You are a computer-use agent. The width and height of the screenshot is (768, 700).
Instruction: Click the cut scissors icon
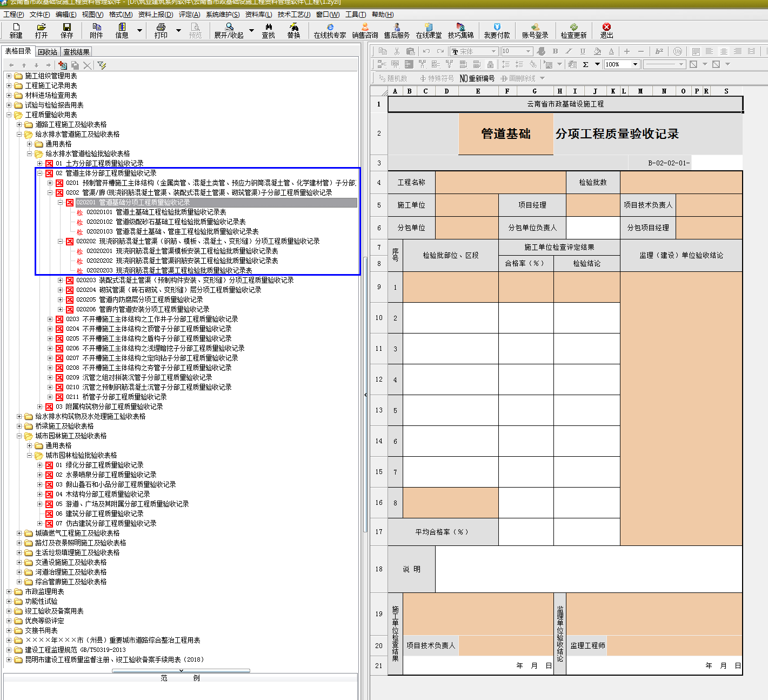[x=397, y=51]
